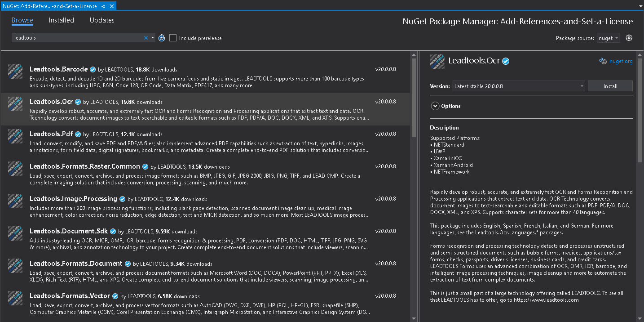
Task: Click verified badge next to Leadtools.Formats.Vector
Action: click(115, 296)
